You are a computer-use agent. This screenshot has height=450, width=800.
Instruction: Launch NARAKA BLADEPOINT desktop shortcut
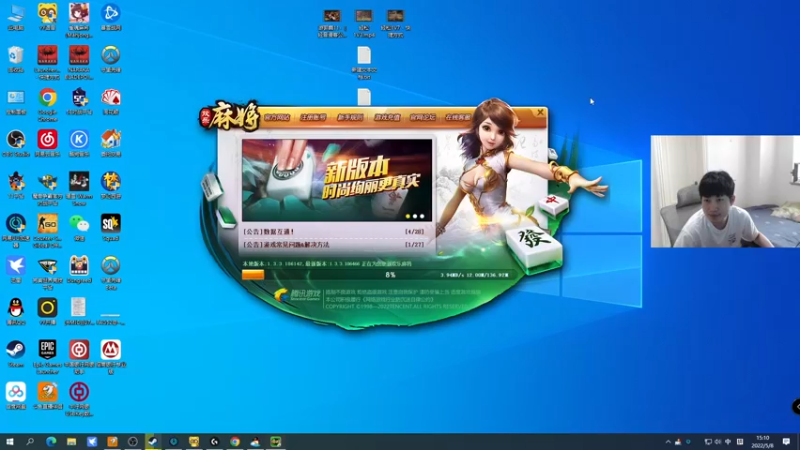79,56
